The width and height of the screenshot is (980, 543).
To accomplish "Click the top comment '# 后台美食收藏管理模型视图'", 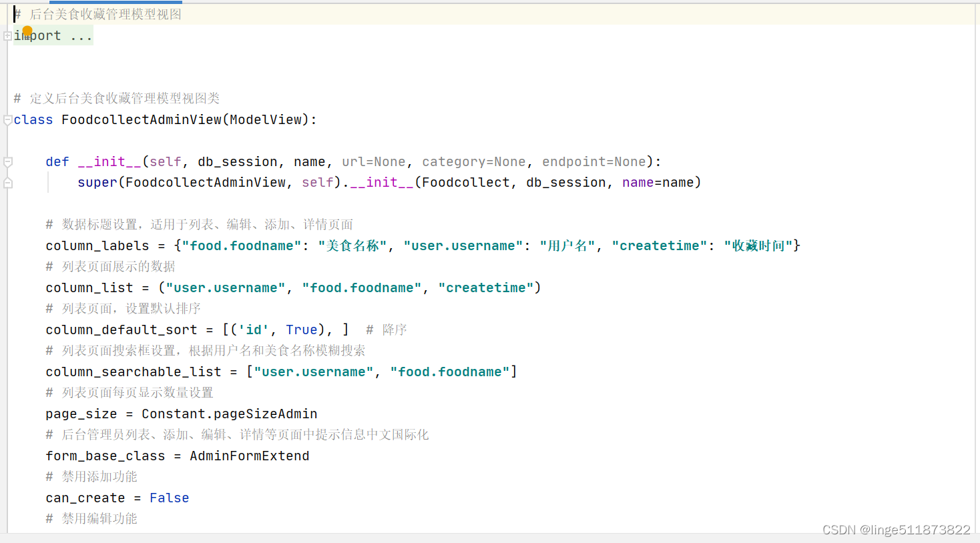I will [x=97, y=15].
